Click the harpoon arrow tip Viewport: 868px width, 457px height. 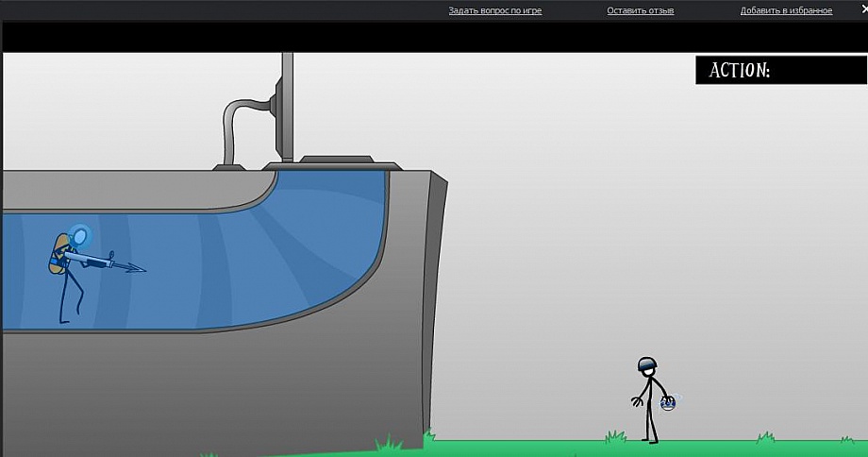pyautogui.click(x=135, y=269)
